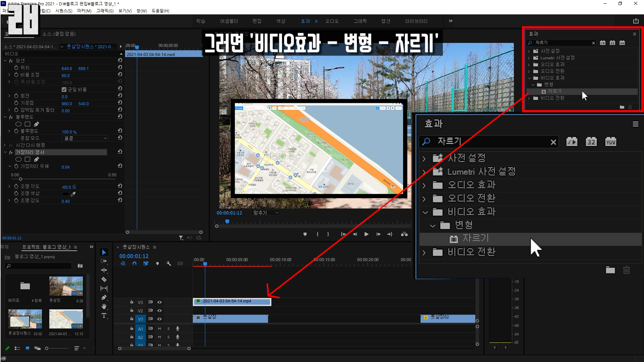Open the 맞추기 zoom level dropdown
This screenshot has height=362, width=644.
click(266, 213)
